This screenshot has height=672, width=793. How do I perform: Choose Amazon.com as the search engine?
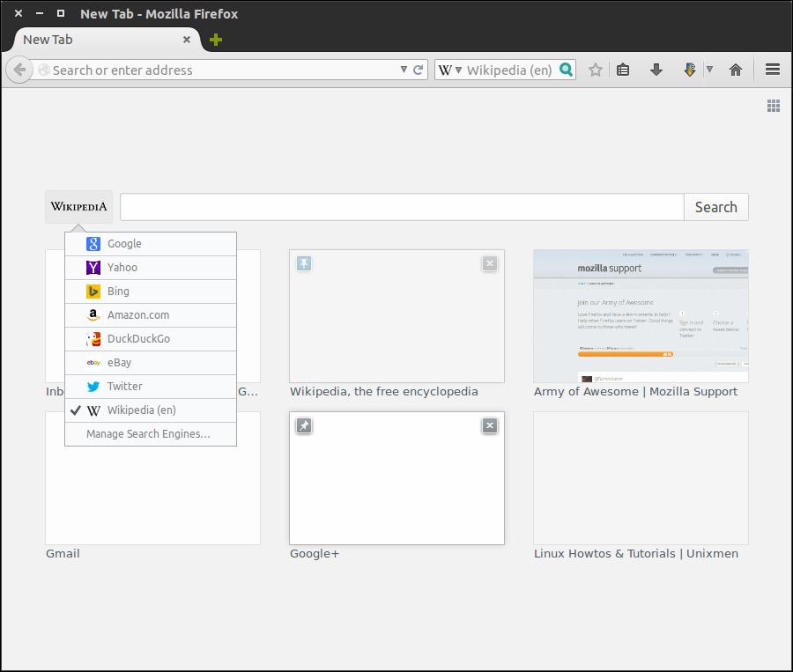(151, 315)
